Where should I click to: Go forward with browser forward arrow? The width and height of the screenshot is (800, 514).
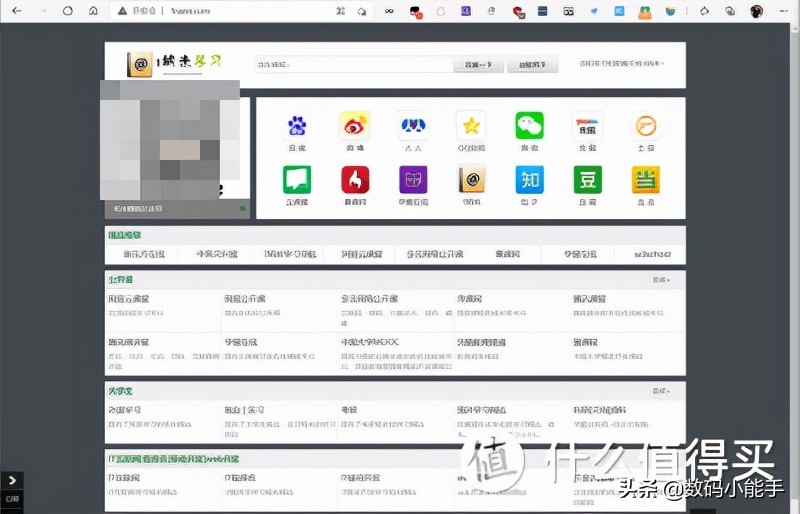click(x=43, y=11)
